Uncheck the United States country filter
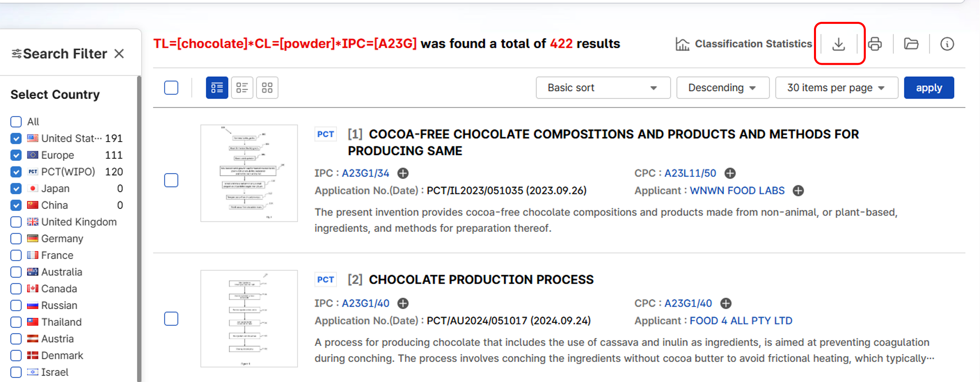 (16, 138)
